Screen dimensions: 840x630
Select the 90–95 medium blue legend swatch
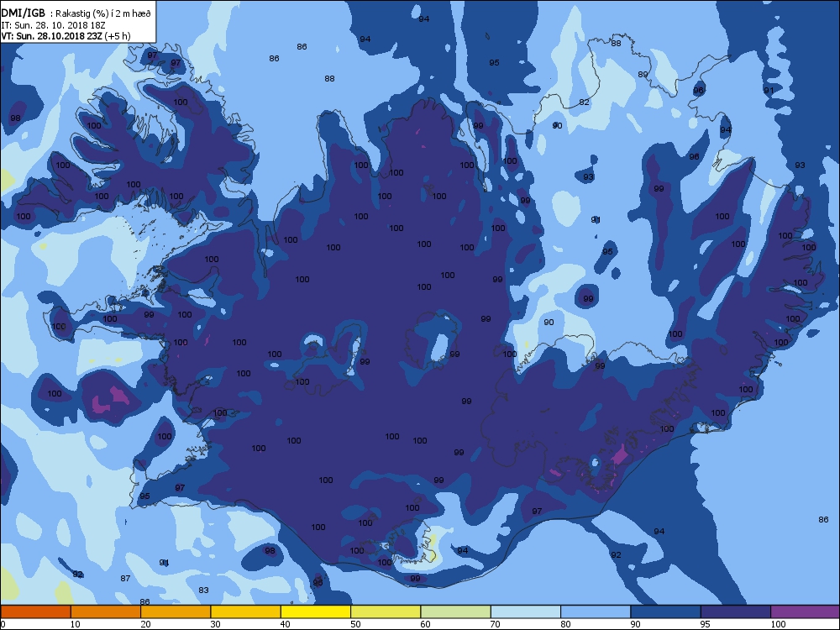coord(666,612)
